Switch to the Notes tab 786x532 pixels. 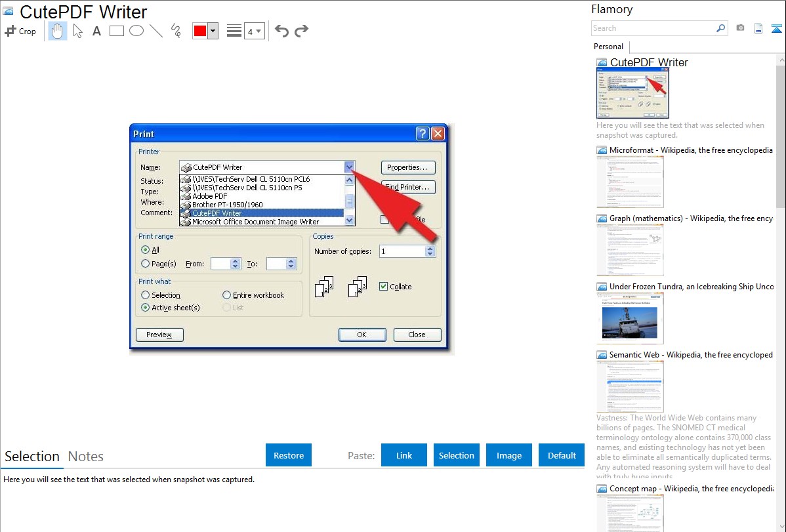pyautogui.click(x=86, y=457)
